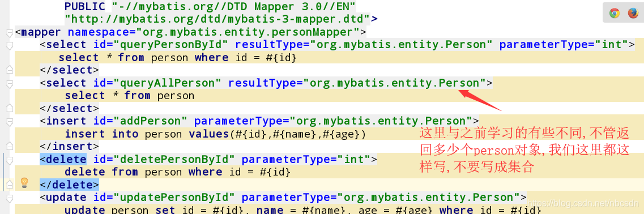Click the "org.mybatis.entity.personMapper" namespace value
The image size is (644, 214).
pos(248,32)
